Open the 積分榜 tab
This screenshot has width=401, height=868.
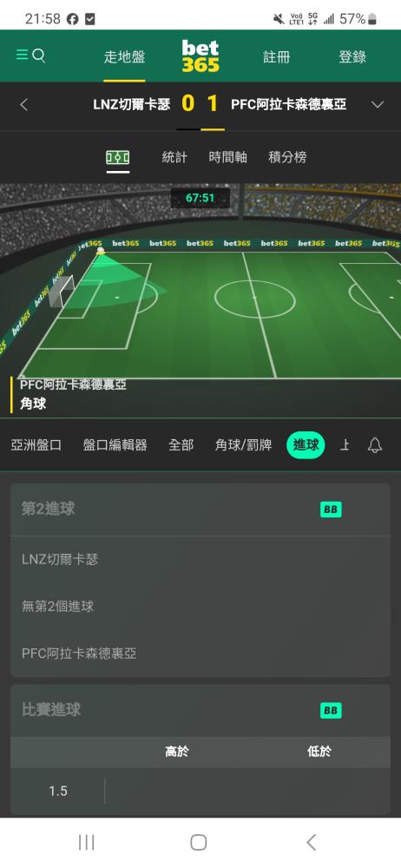click(287, 158)
